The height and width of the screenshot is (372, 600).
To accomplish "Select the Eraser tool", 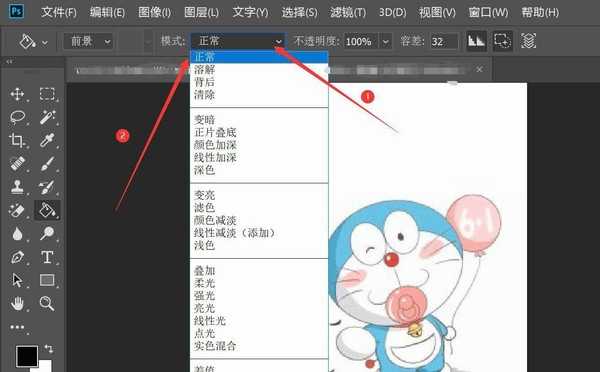I will (x=17, y=210).
